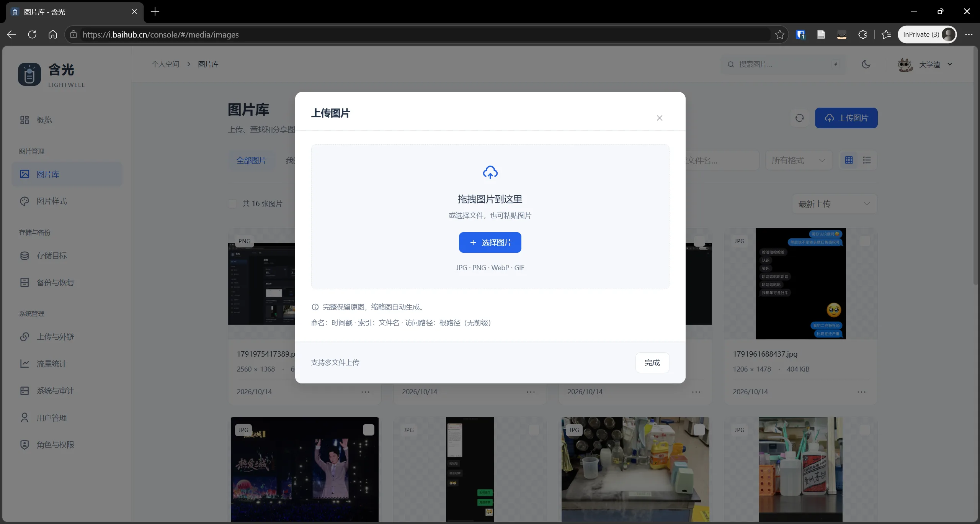Open more options for 1791975417389 card
This screenshot has height=524, width=980.
[365, 392]
